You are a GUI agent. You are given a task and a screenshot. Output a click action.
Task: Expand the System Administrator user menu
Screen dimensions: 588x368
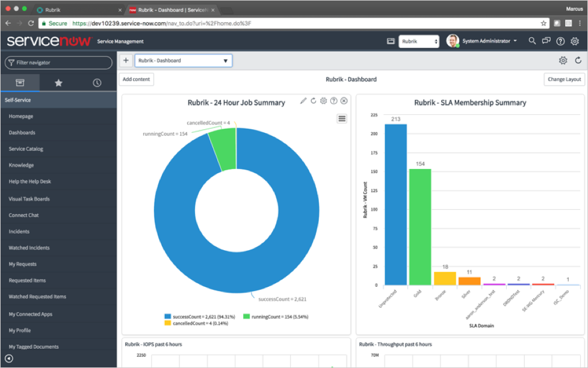489,41
